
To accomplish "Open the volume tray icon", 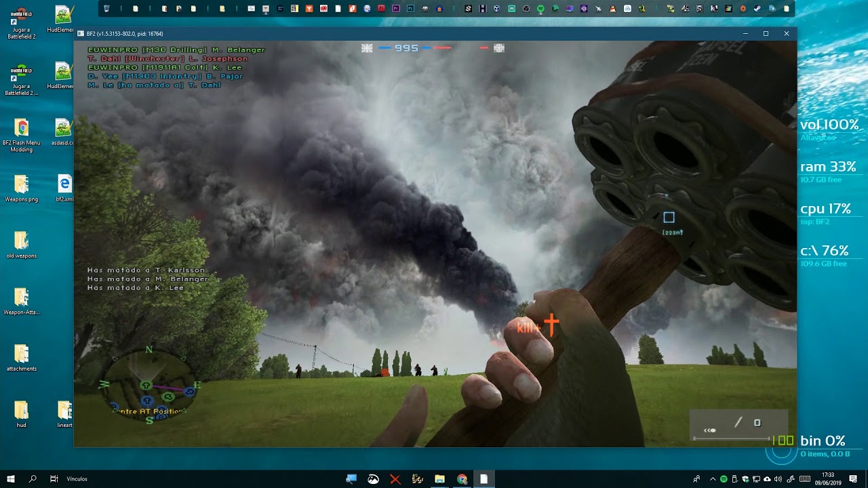I will coord(778,479).
